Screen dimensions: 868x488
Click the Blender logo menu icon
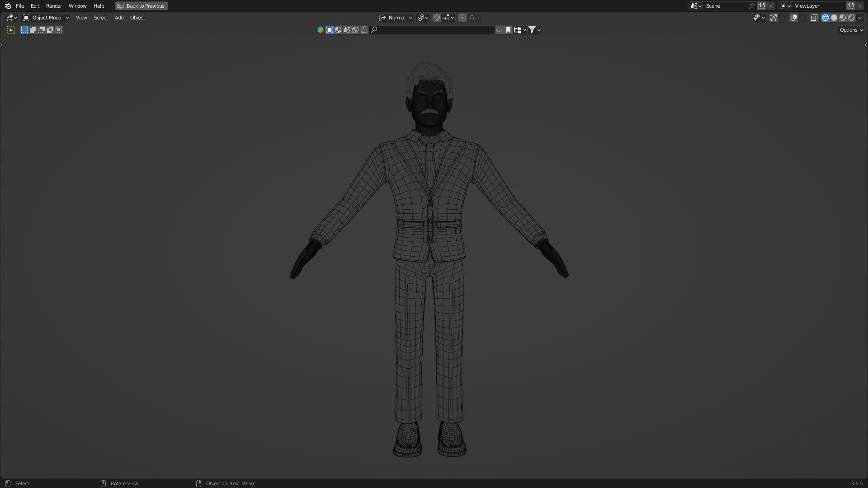click(x=8, y=6)
